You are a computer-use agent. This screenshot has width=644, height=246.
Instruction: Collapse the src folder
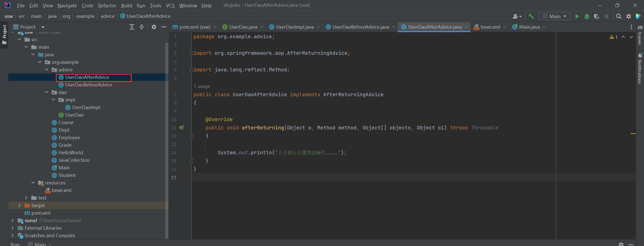pyautogui.click(x=20, y=39)
